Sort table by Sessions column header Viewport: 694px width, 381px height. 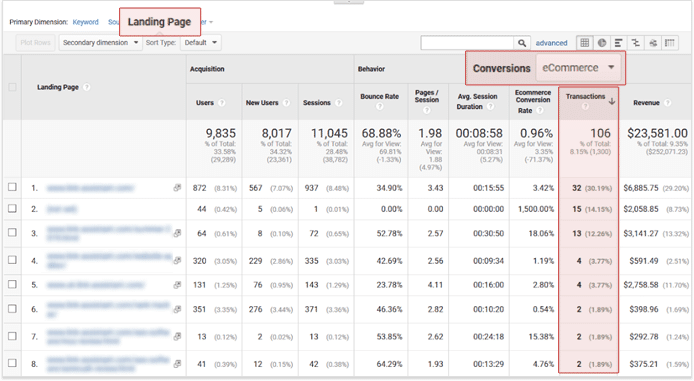316,103
